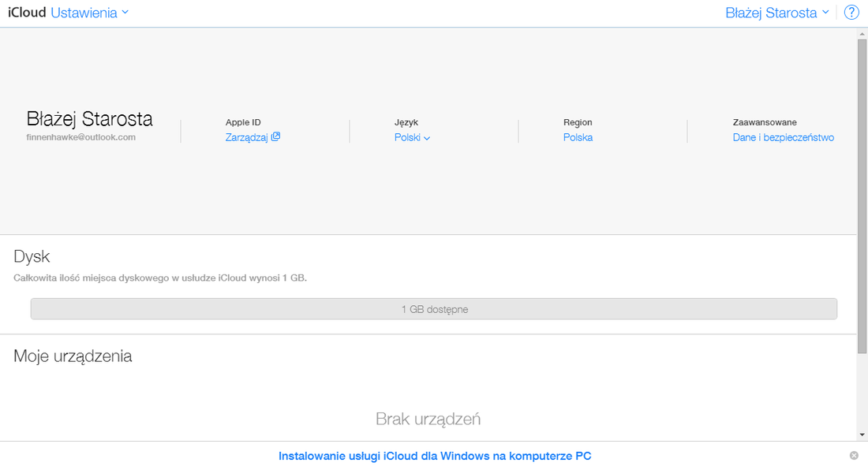Click the Moje urządzenia heading
The width and height of the screenshot is (868, 470).
point(73,356)
